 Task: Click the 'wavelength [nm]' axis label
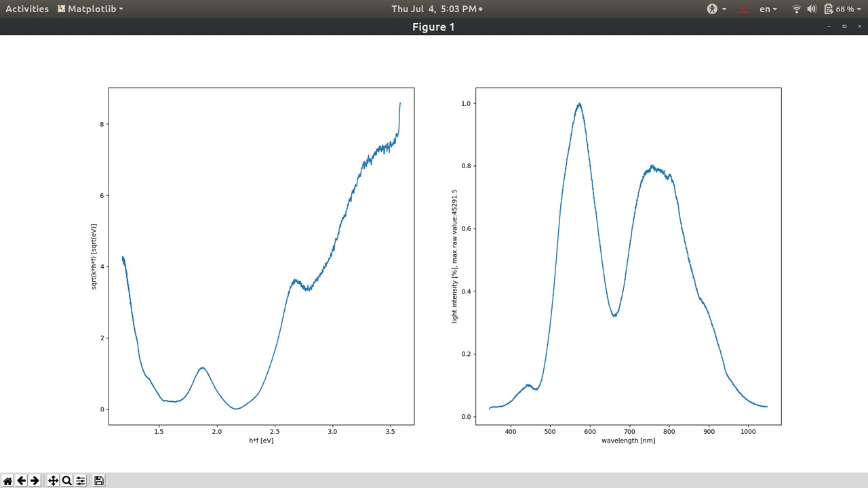click(x=628, y=441)
